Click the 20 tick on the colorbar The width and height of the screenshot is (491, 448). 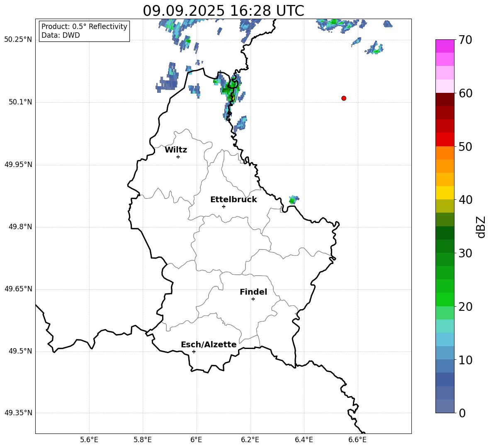click(x=465, y=307)
